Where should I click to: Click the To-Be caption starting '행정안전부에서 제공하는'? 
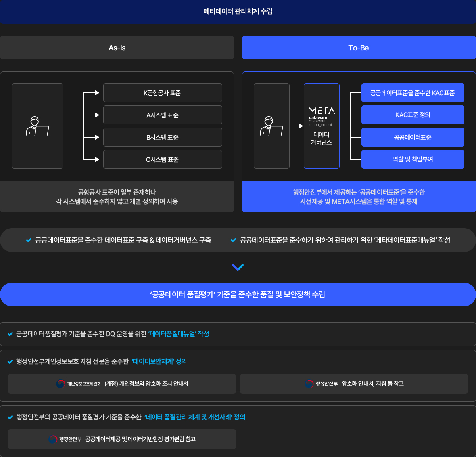point(359,192)
